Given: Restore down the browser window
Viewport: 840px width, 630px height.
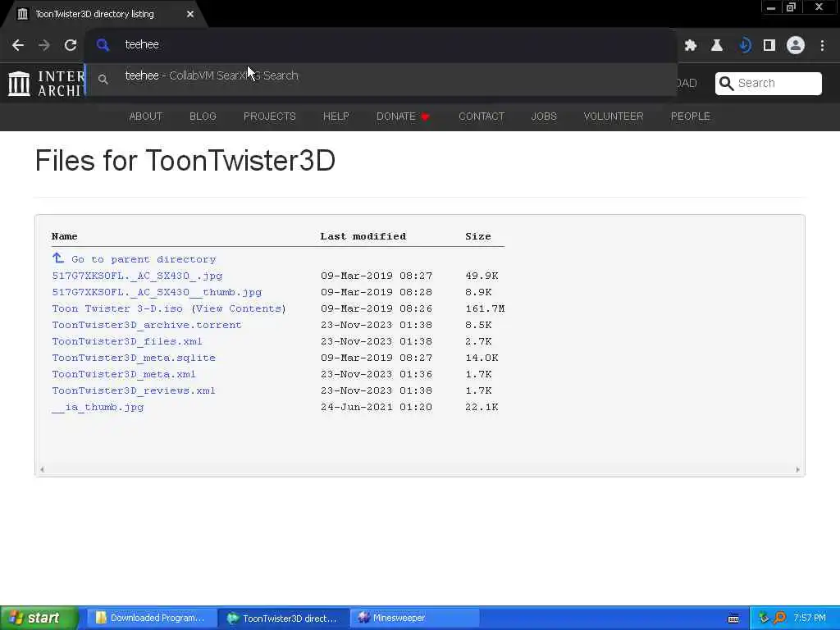Looking at the screenshot, I should (x=791, y=7).
